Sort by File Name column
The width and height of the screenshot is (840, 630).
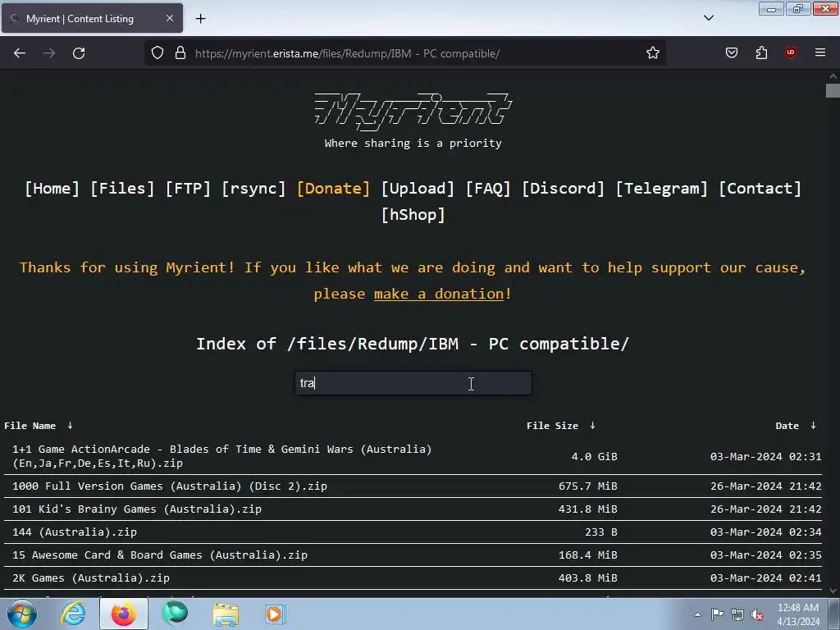[x=38, y=426]
